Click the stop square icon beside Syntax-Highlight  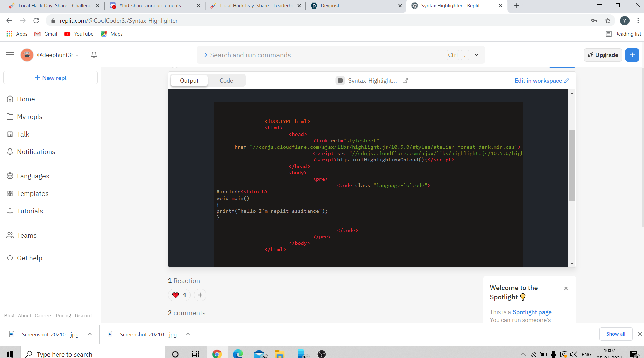(340, 81)
